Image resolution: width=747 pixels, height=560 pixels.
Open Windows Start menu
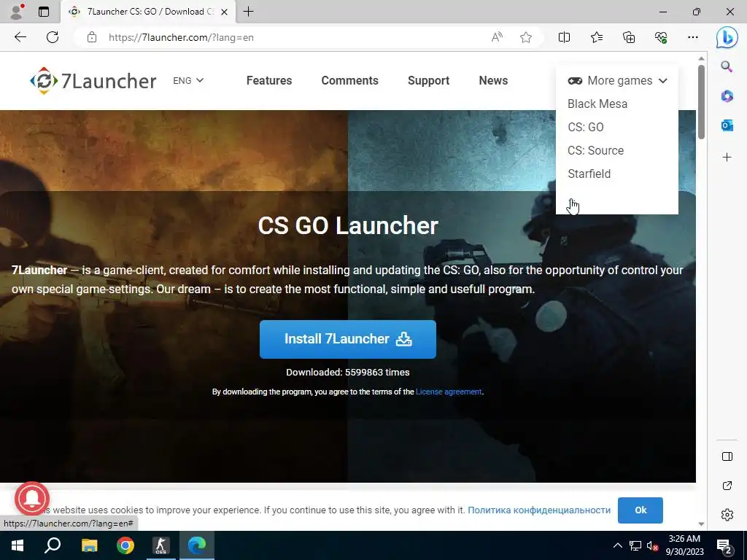click(x=18, y=545)
